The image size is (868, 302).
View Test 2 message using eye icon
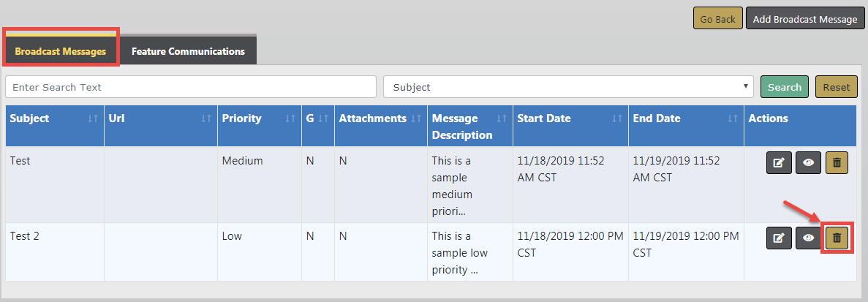pos(808,238)
